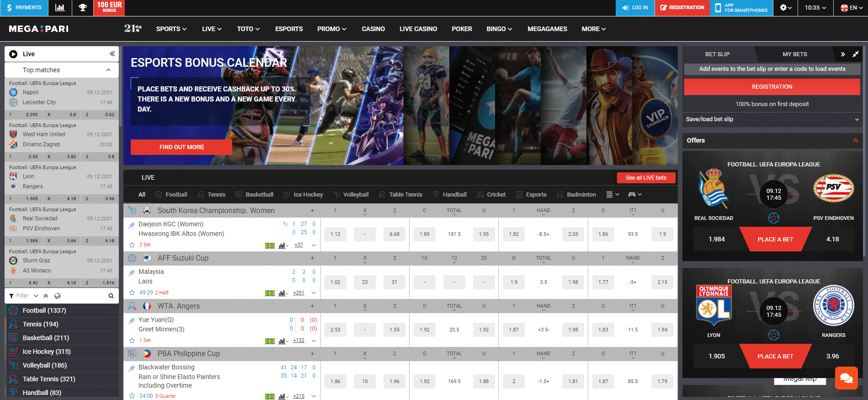Click the LOG IN button

pyautogui.click(x=635, y=8)
